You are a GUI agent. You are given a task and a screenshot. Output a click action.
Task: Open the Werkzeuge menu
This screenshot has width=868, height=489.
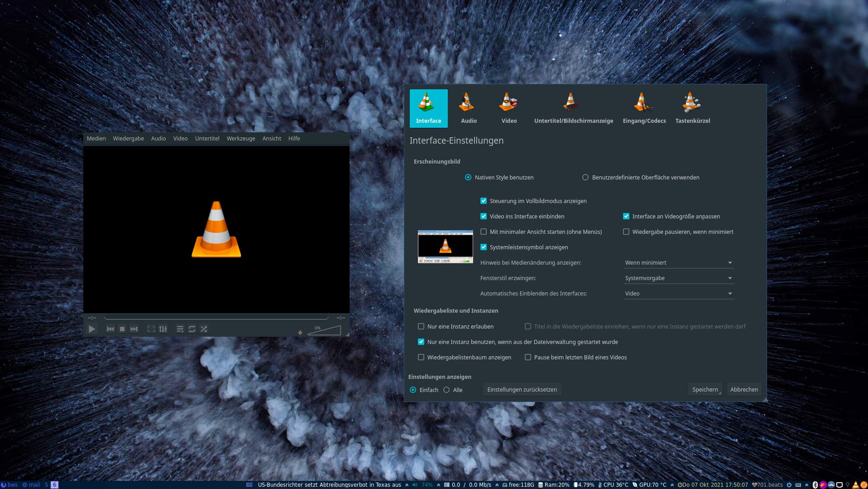click(x=240, y=139)
